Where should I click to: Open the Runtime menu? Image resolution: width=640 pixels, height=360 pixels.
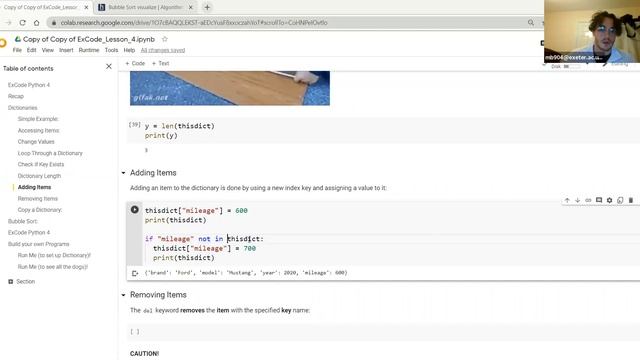pyautogui.click(x=89, y=50)
